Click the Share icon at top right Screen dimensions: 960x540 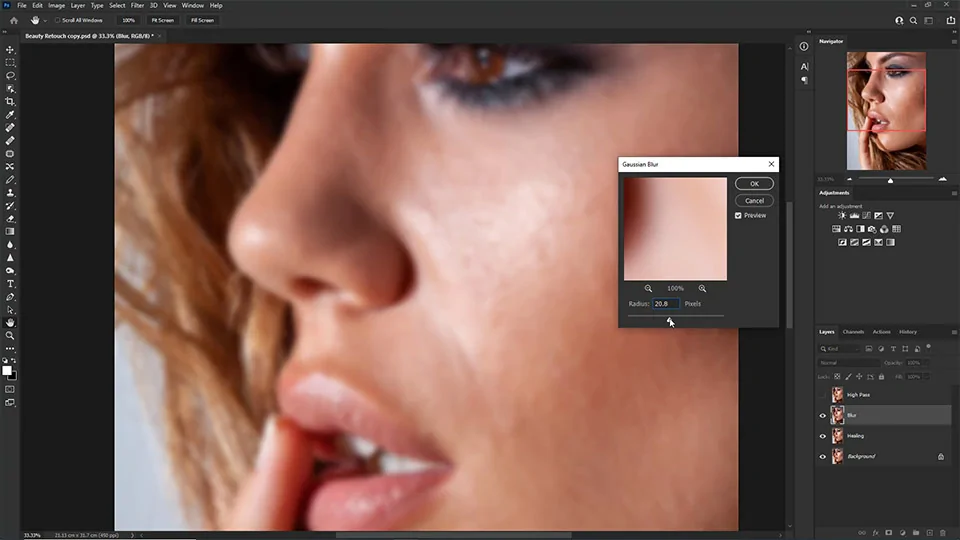pyautogui.click(x=951, y=20)
